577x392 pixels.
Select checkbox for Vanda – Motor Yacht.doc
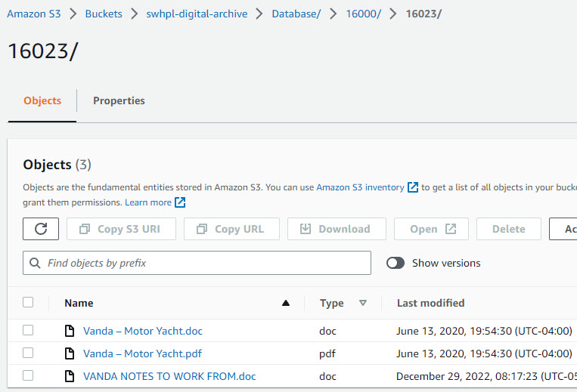(x=28, y=330)
